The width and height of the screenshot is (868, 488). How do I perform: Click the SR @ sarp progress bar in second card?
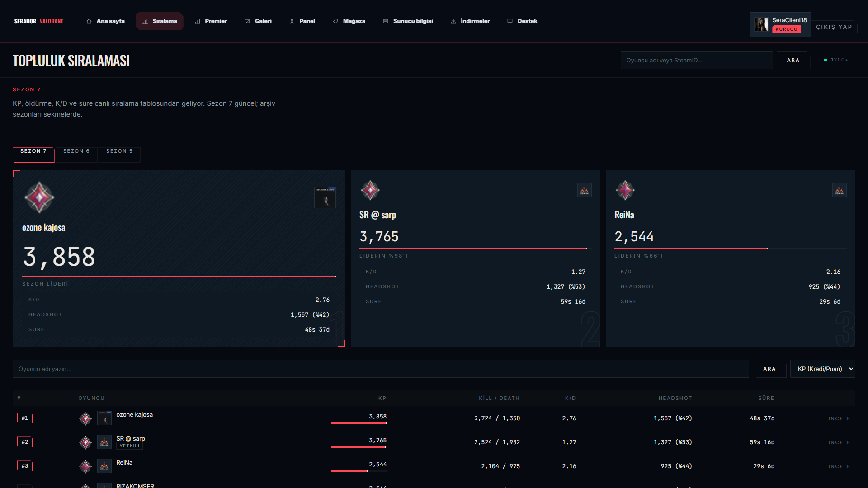[x=475, y=249]
